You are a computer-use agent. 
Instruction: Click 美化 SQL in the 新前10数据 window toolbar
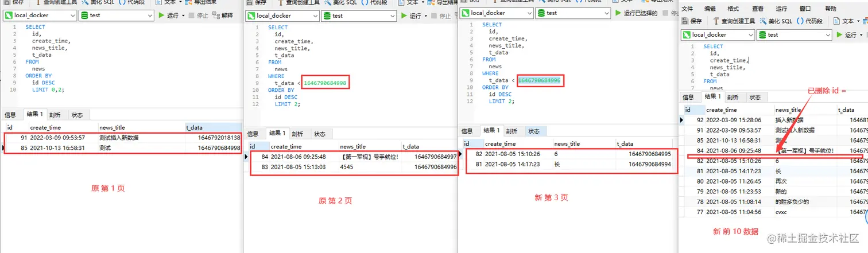pos(776,21)
